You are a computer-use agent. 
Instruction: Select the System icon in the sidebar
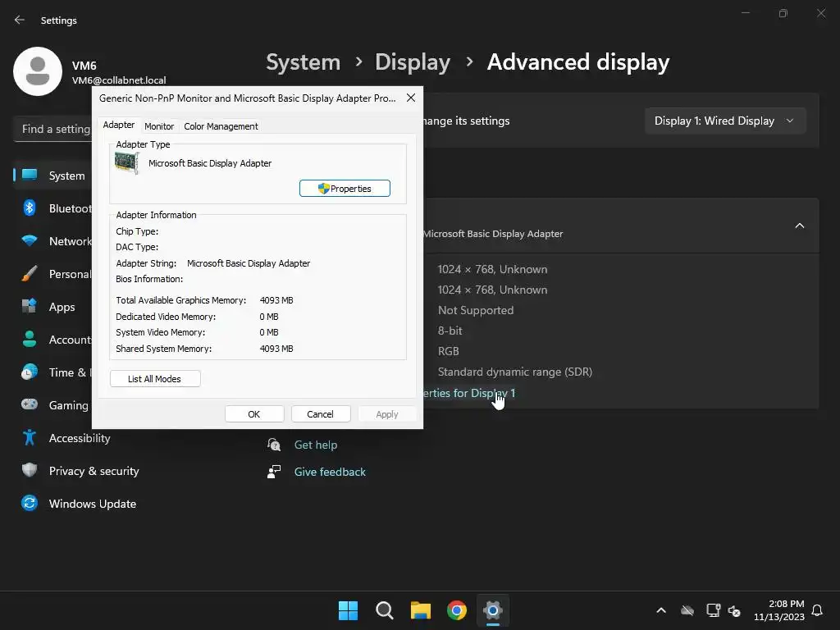click(30, 176)
